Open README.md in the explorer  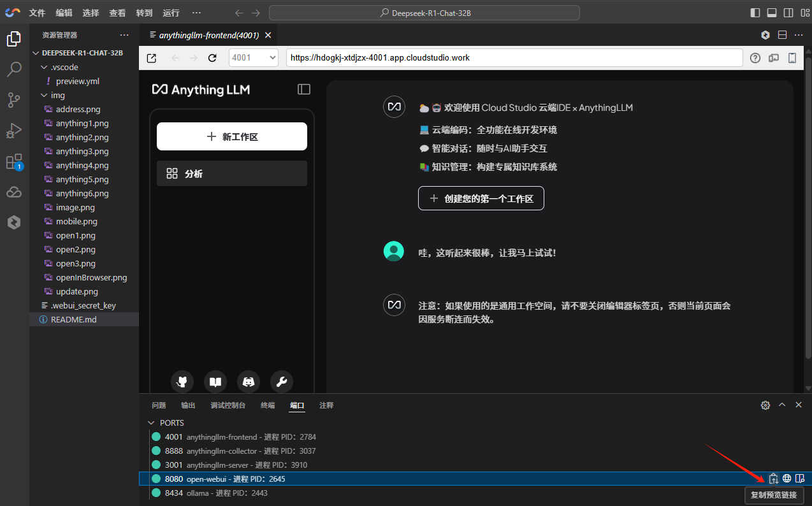(84, 319)
